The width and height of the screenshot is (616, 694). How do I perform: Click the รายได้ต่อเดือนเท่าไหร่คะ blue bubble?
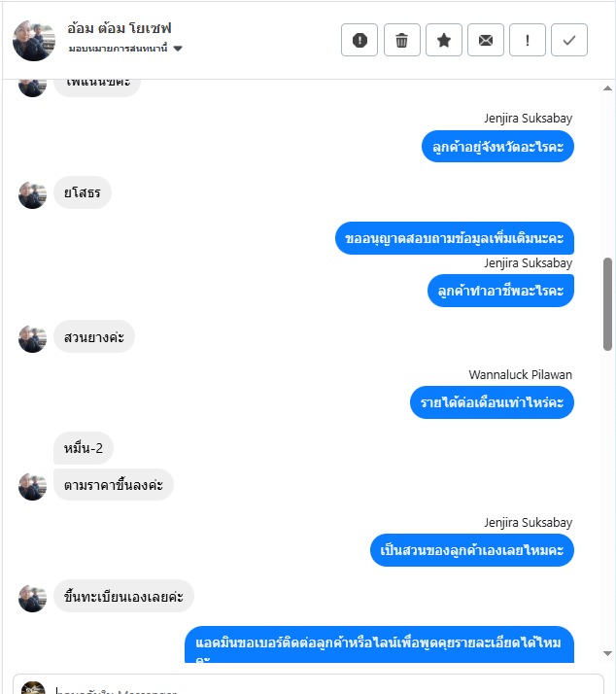[x=492, y=402]
